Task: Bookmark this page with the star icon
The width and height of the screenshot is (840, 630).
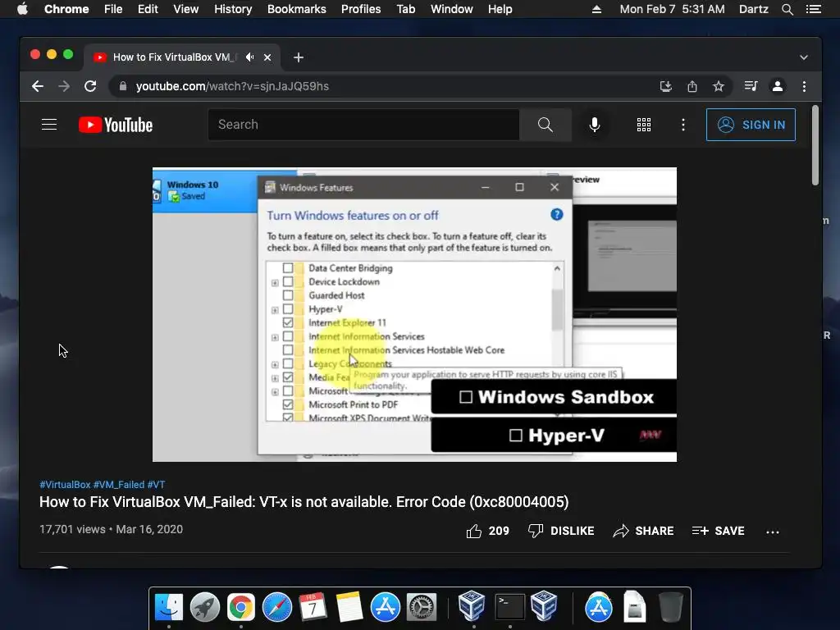Action: click(719, 86)
